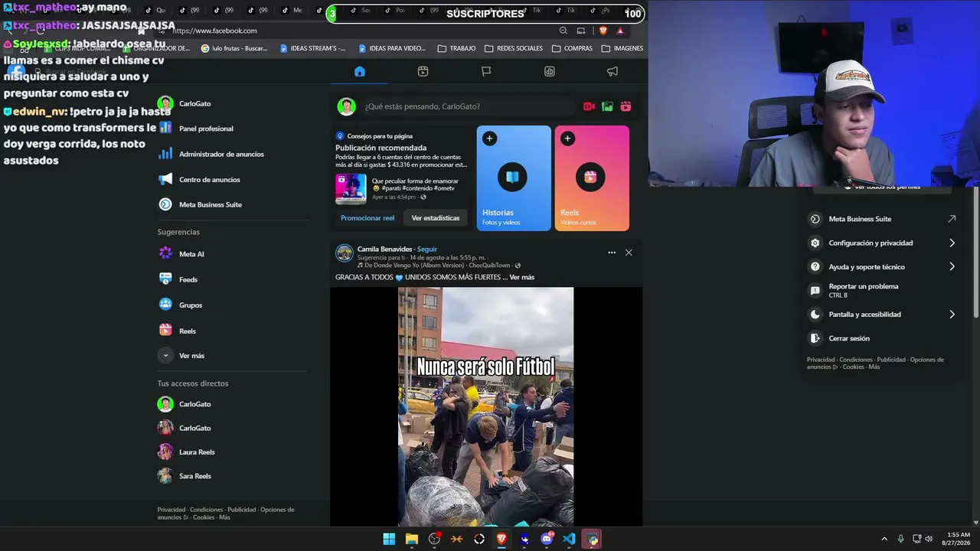This screenshot has width=980, height=551.
Task: Click the Ver estadísticas button
Action: [436, 218]
